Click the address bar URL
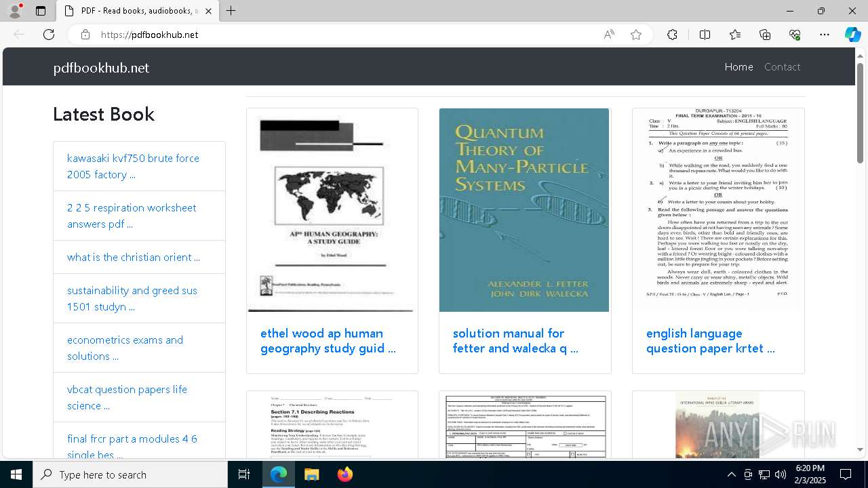868x488 pixels. (149, 35)
